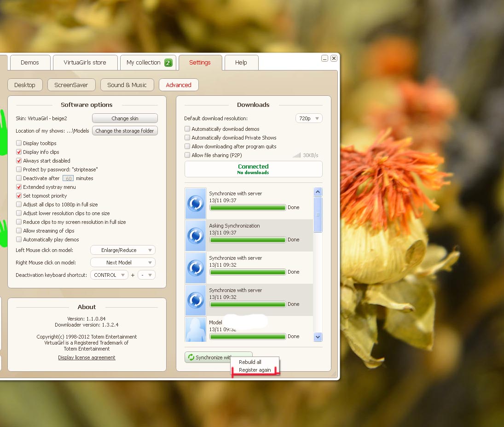The image size is (504, 427).
Task: Select Register again from the popup menu
Action: 255,370
